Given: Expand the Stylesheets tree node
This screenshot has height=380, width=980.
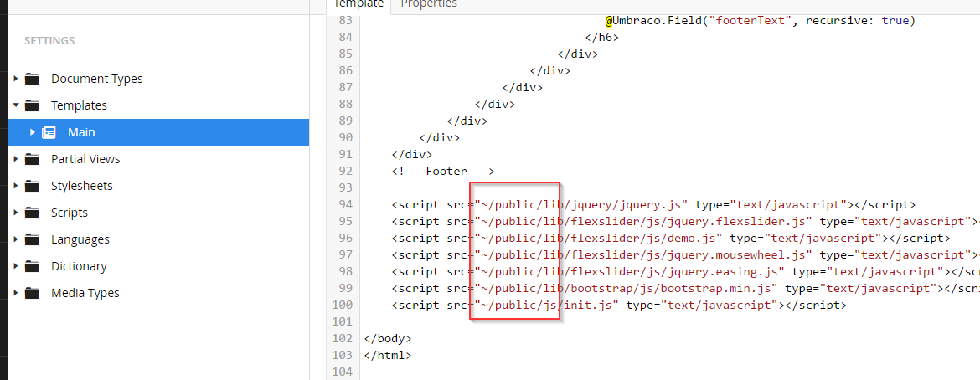Looking at the screenshot, I should [16, 187].
